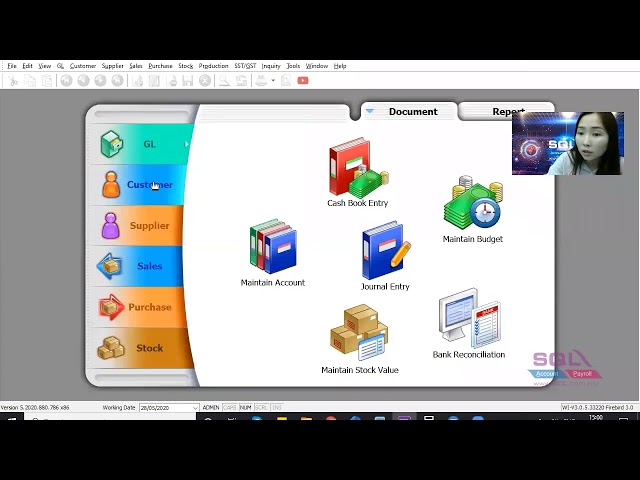
Task: Click the Delete toolbar icon
Action: [173, 81]
